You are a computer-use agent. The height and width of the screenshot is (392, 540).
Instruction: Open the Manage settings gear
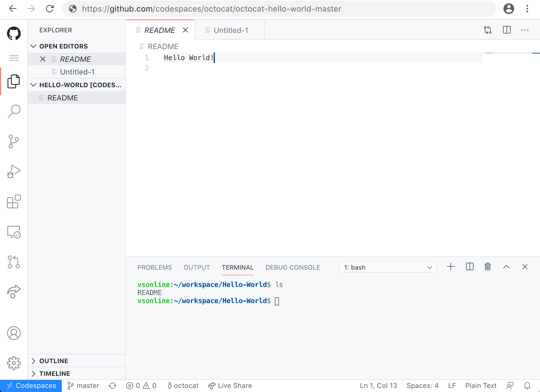pyautogui.click(x=14, y=363)
